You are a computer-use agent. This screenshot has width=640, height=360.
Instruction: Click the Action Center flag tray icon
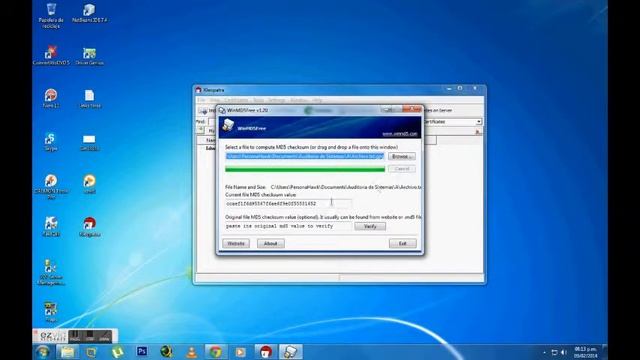click(554, 352)
